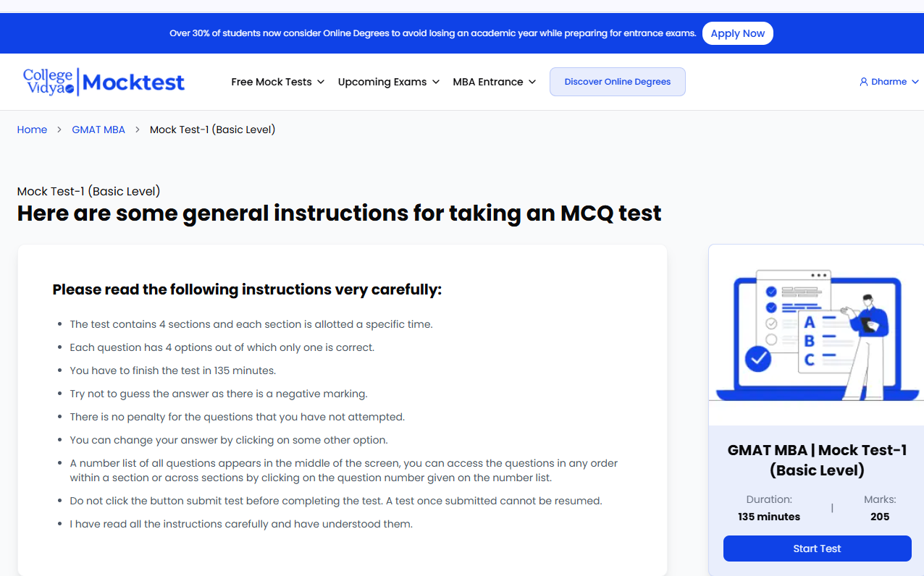This screenshot has width=924, height=576.
Task: Click the MCQ test illustration image
Action: tap(816, 336)
